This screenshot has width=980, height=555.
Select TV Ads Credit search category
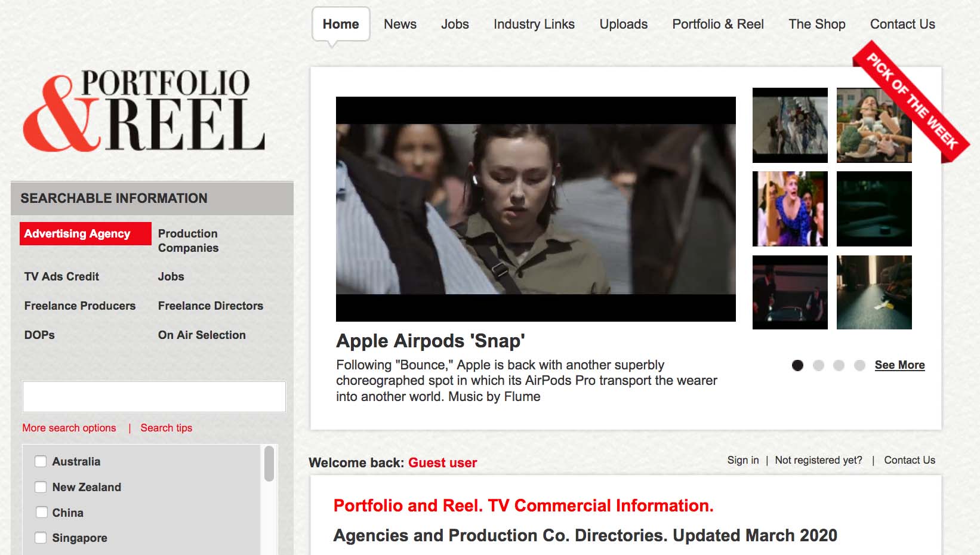click(61, 276)
